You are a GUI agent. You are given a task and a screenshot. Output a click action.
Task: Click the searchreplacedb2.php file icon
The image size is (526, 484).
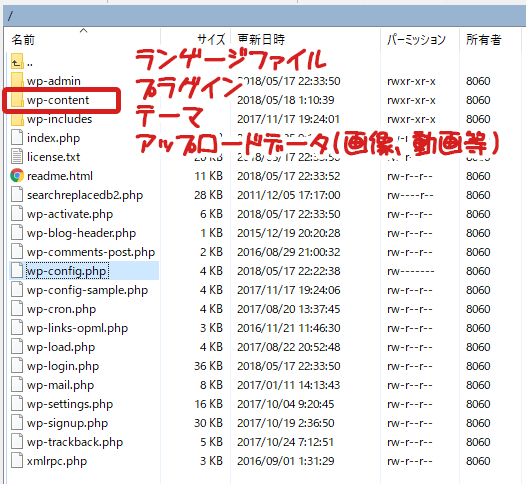point(17,195)
